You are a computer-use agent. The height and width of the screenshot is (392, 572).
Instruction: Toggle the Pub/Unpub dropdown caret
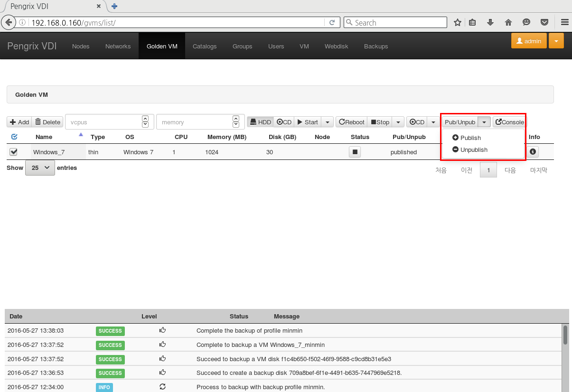click(484, 122)
